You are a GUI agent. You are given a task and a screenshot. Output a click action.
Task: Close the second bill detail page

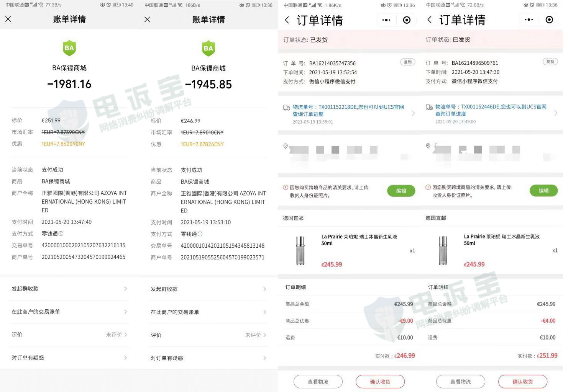pos(147,19)
